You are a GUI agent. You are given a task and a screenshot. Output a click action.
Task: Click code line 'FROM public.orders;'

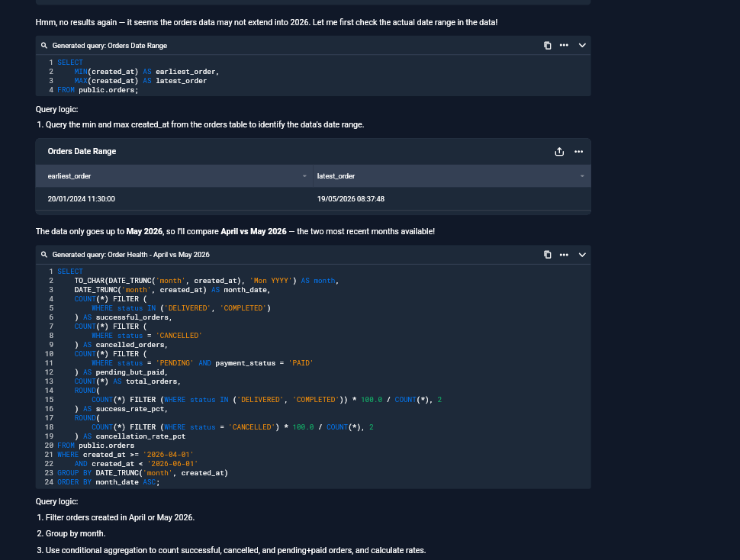click(98, 89)
